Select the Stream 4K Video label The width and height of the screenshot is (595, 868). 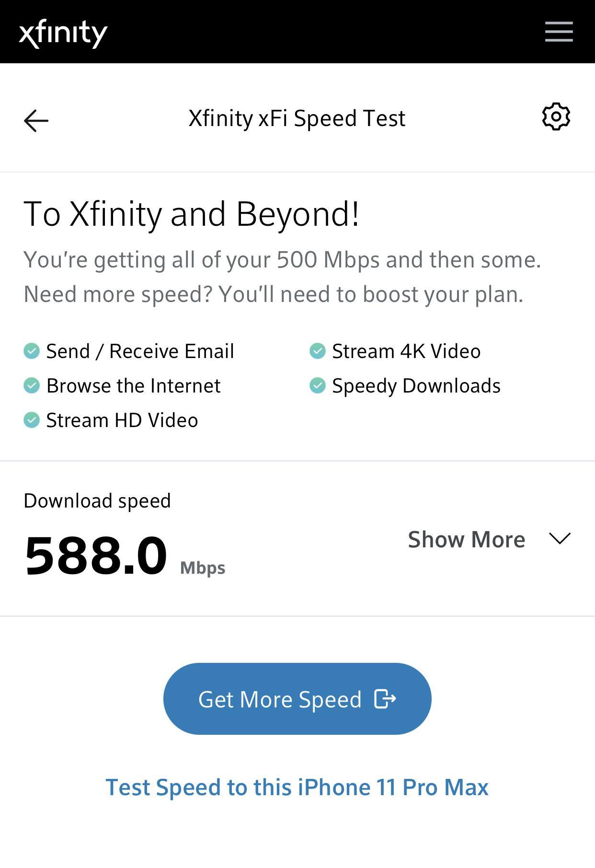pyautogui.click(x=406, y=351)
